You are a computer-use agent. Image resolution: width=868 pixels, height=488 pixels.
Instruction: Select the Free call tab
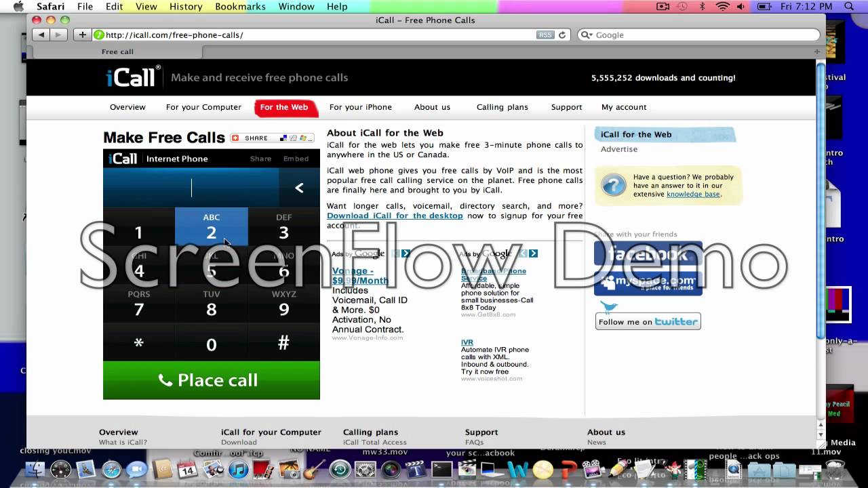[117, 52]
